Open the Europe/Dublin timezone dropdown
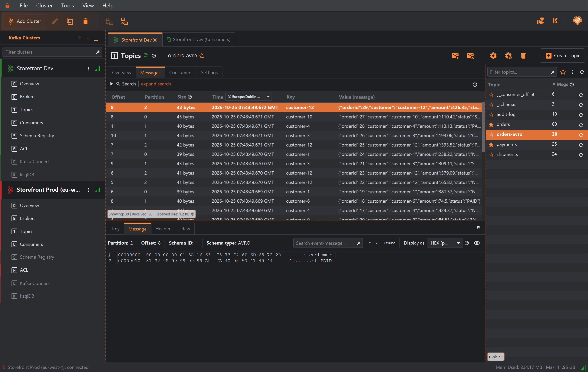This screenshot has width=588, height=372. 249,97
